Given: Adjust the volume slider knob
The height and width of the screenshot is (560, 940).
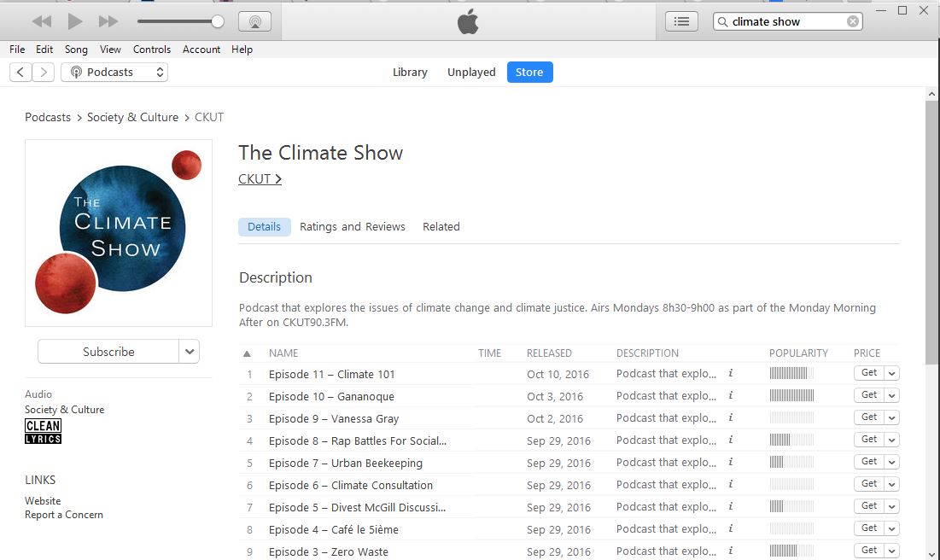Looking at the screenshot, I should click(218, 21).
